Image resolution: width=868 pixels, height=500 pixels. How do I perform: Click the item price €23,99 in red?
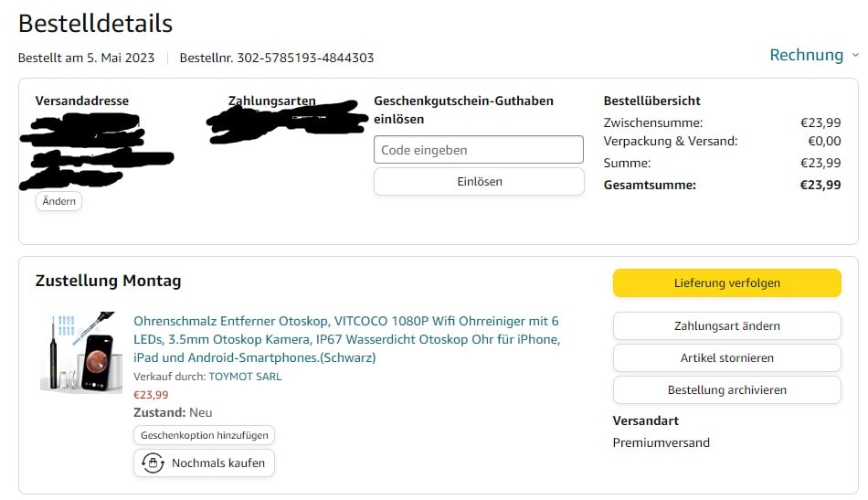coord(151,395)
